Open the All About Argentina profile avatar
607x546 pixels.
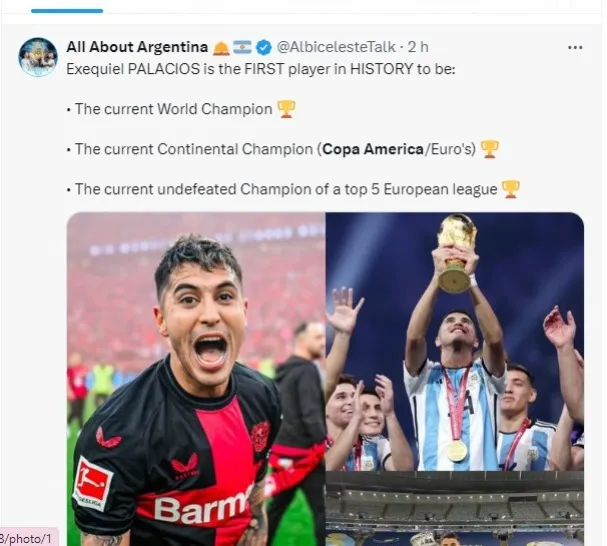(38, 57)
